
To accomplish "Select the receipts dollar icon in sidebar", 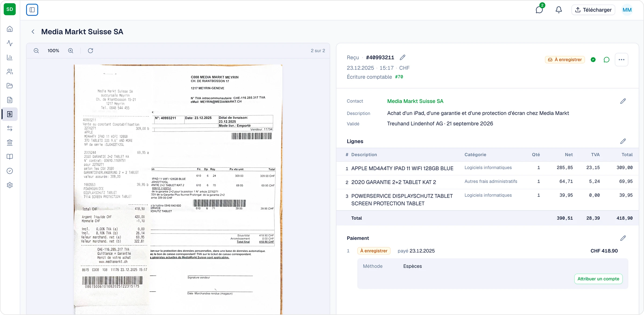I will [x=10, y=114].
